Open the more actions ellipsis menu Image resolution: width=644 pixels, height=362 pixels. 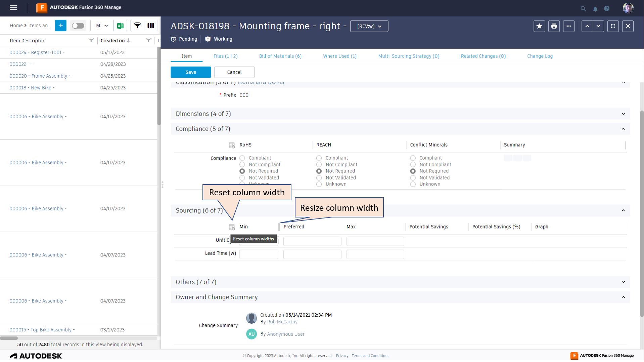point(569,26)
